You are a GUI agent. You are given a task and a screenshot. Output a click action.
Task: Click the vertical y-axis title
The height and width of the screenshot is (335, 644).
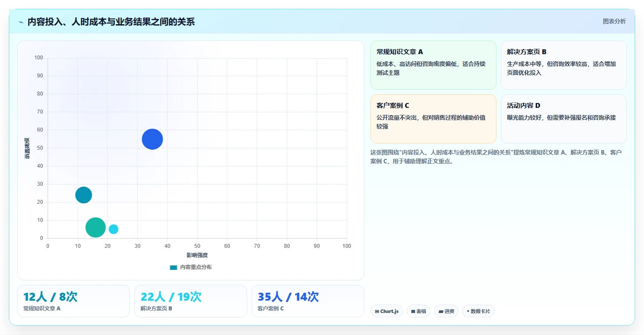point(27,148)
